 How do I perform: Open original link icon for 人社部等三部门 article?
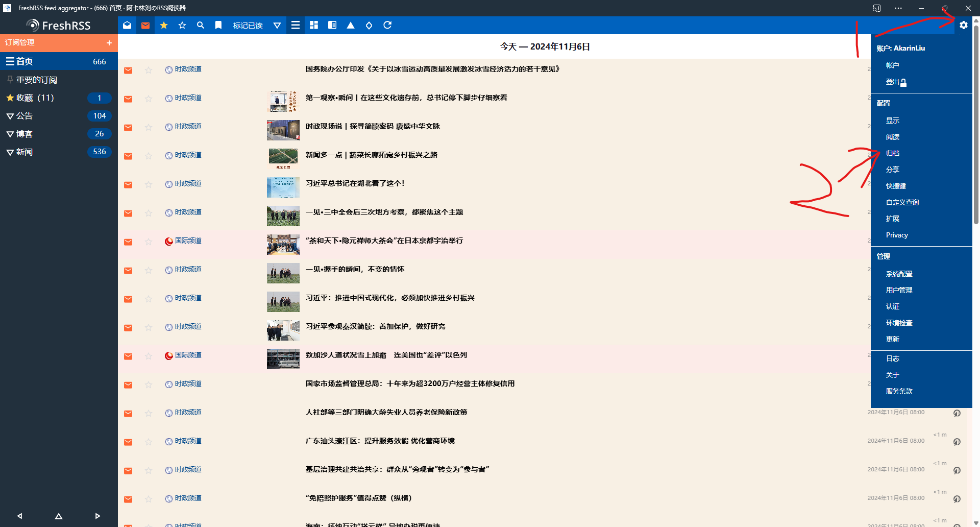pyautogui.click(x=957, y=413)
